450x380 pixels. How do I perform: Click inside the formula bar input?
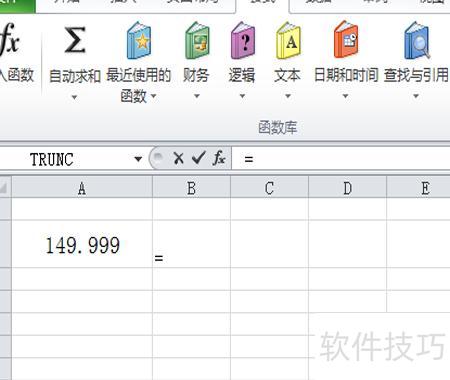(342, 159)
